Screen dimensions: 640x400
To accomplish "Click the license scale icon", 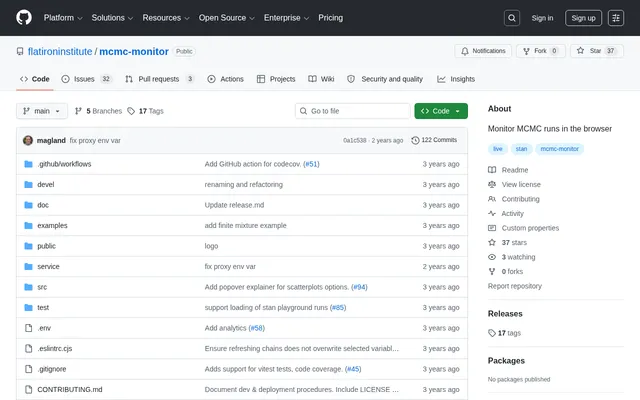I will click(x=492, y=184).
